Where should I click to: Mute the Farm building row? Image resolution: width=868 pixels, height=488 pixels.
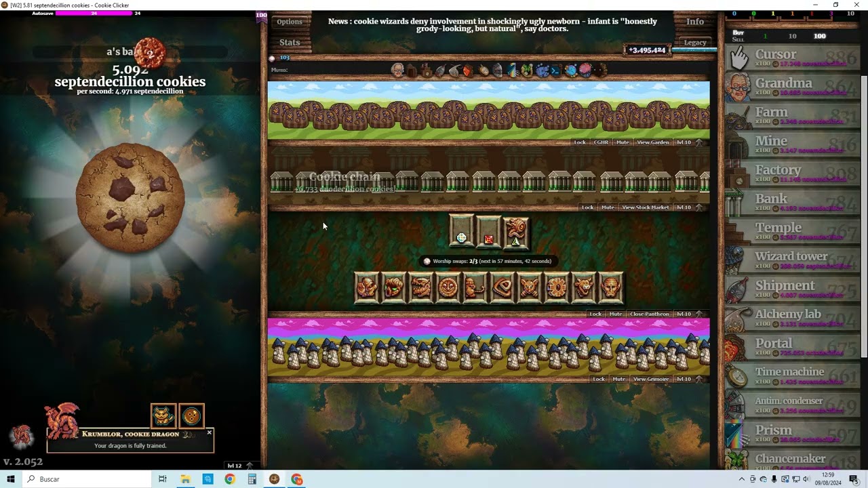pyautogui.click(x=623, y=142)
